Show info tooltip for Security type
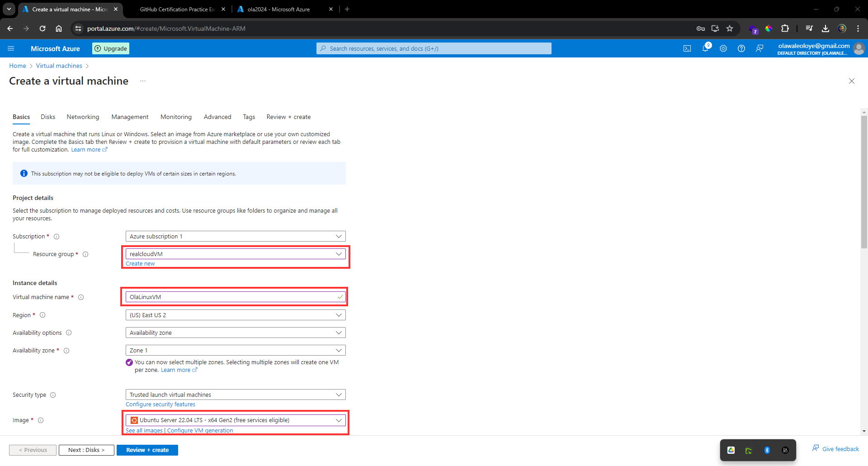The image size is (868, 466). (53, 395)
